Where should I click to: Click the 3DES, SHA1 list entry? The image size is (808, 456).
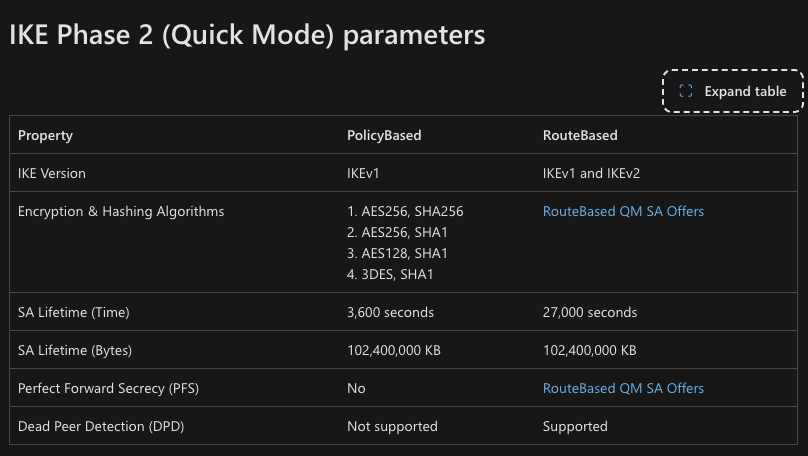[390, 274]
